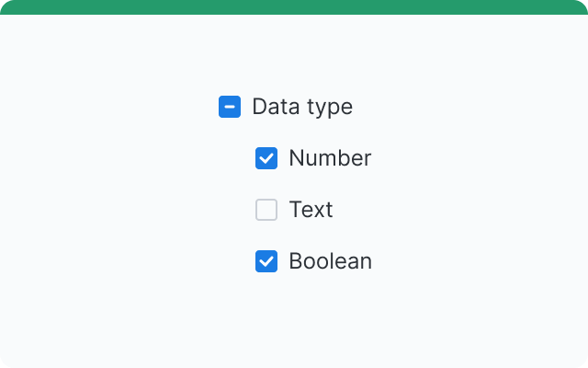Click the "Boolean" label text

click(330, 261)
